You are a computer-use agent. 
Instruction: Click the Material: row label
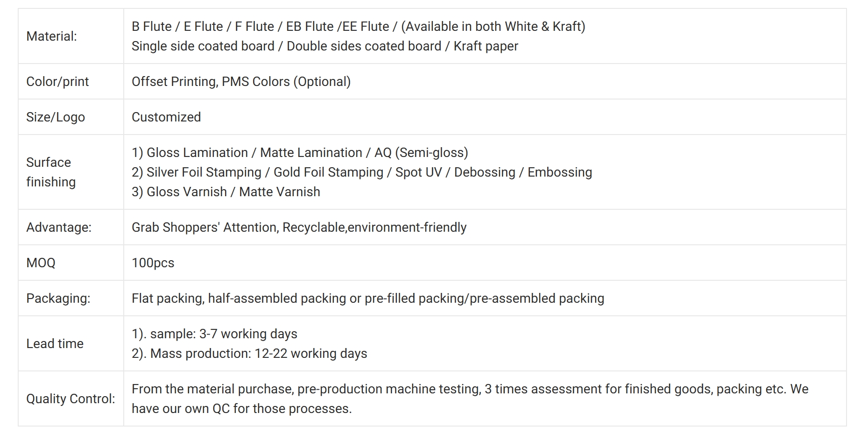[51, 36]
